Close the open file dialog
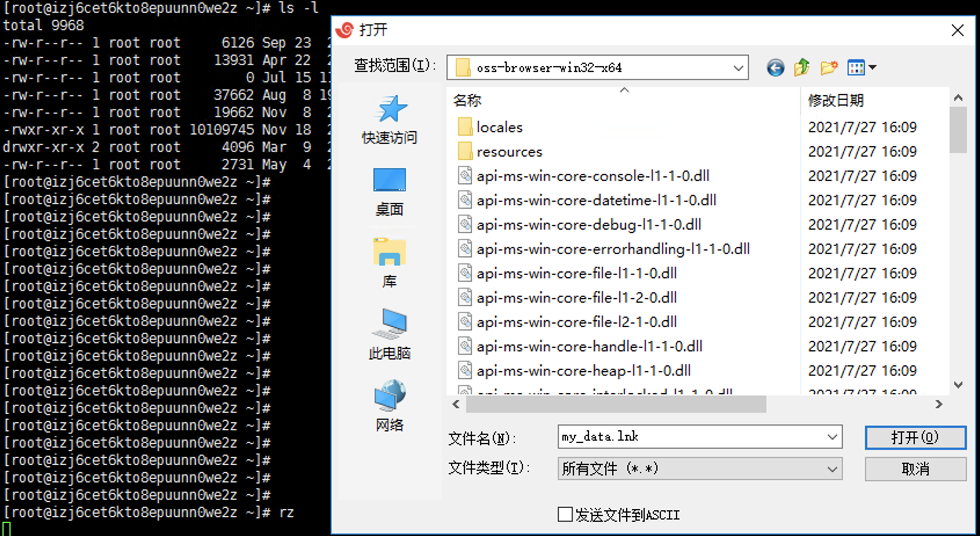This screenshot has height=536, width=980. [957, 30]
